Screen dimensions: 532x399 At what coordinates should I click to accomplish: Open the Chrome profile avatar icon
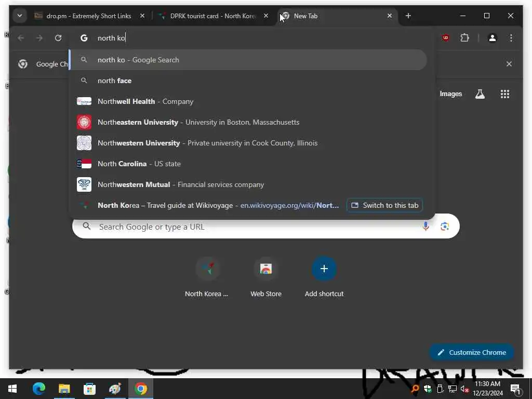(x=493, y=38)
